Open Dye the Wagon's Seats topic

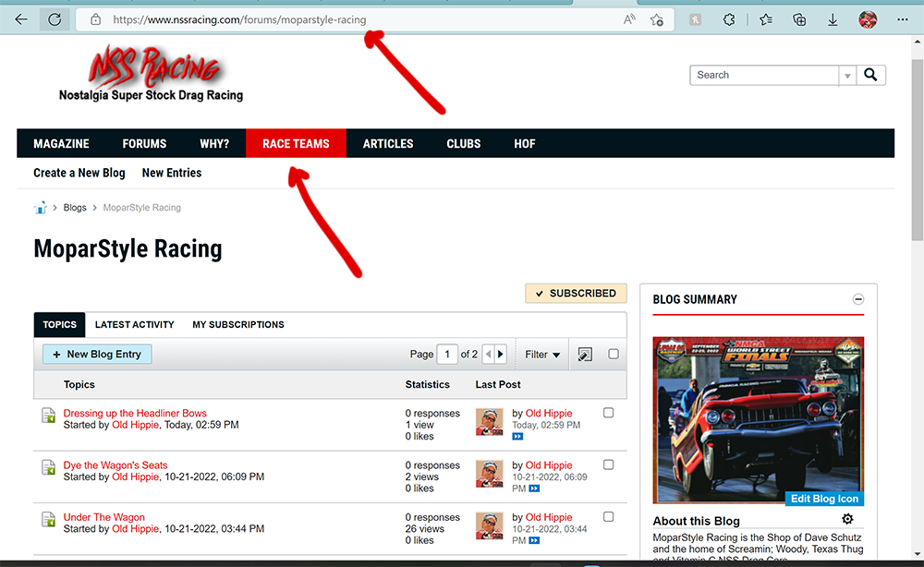tap(115, 464)
